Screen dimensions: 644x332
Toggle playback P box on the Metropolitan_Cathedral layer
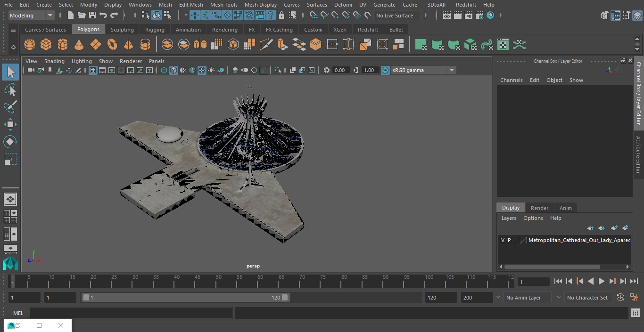point(509,240)
